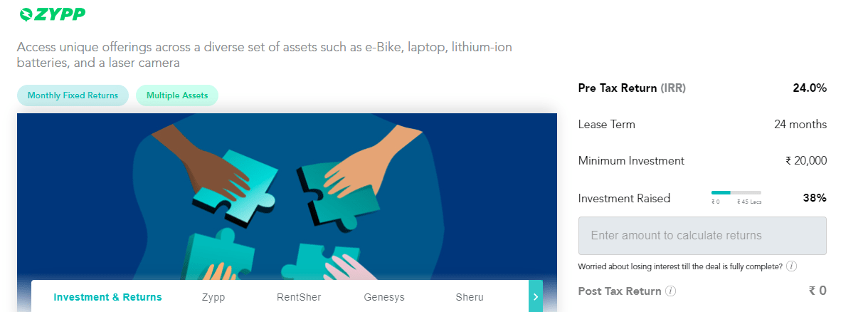Click the Minimum Investment ₹ 20,000 value
The width and height of the screenshot is (868, 312).
(x=806, y=161)
